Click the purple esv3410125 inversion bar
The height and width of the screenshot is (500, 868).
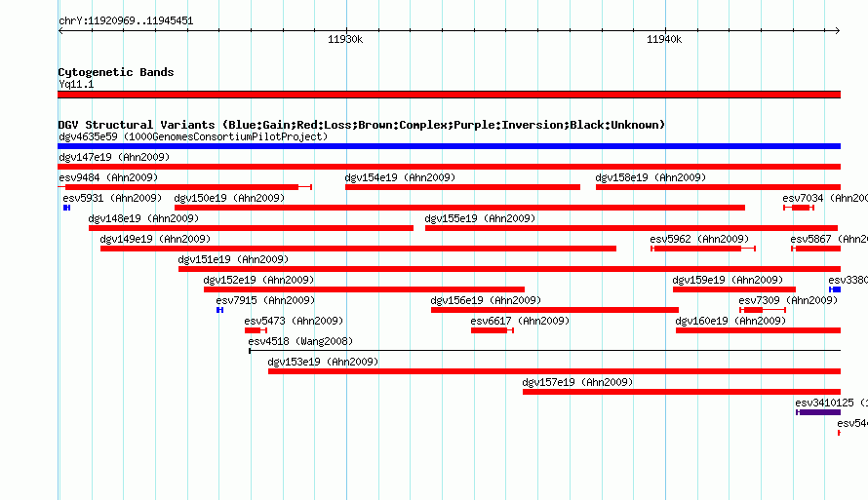pos(818,412)
